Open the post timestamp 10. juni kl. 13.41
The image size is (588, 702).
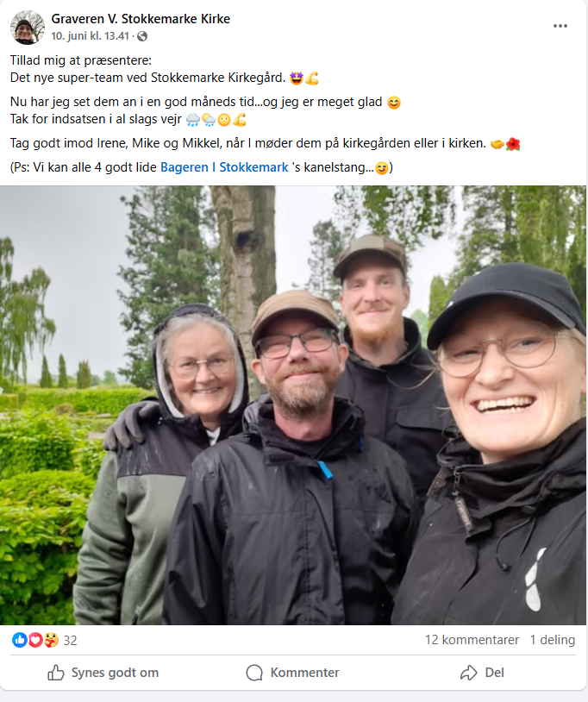(90, 36)
